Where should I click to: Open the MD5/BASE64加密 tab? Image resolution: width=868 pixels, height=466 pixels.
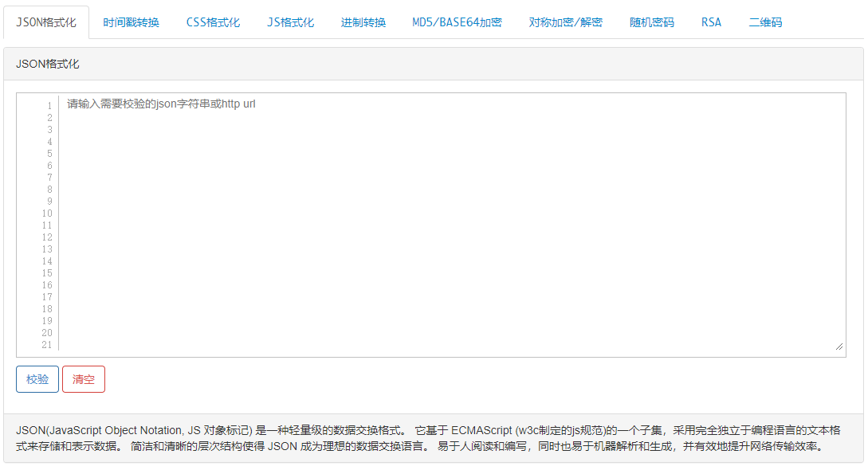(456, 22)
